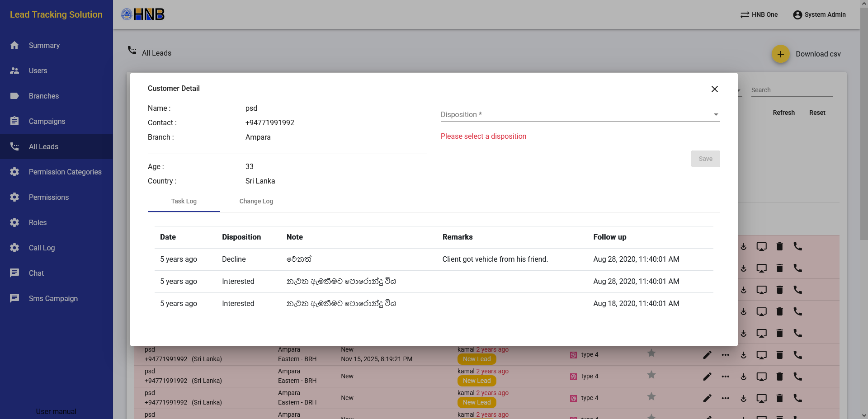Image resolution: width=868 pixels, height=419 pixels.
Task: Close the Customer Detail dialog with X
Action: point(714,89)
